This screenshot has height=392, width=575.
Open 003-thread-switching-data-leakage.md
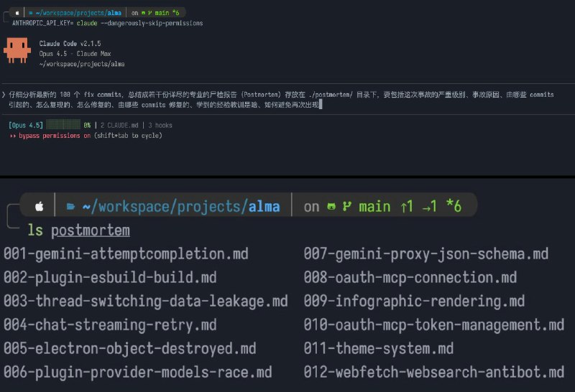pyautogui.click(x=145, y=301)
